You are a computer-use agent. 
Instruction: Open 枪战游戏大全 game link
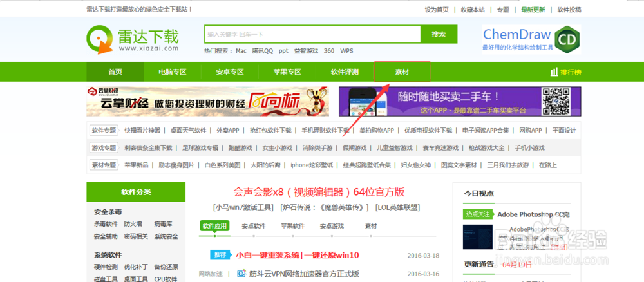tap(487, 148)
